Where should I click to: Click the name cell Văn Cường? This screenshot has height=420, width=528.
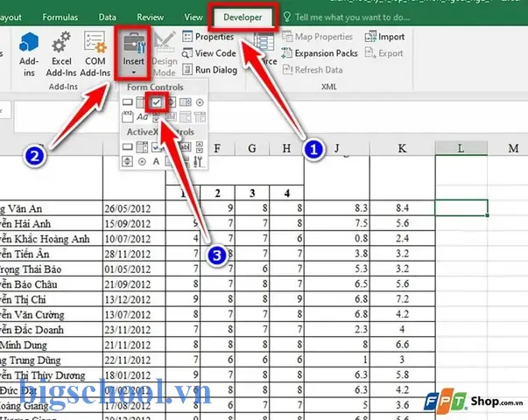[x=51, y=314]
